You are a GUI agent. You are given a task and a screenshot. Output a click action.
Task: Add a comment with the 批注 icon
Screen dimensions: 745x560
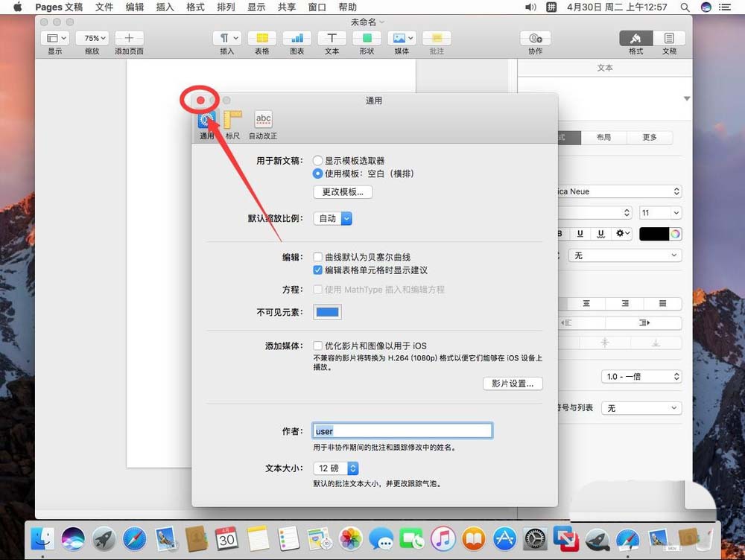click(x=436, y=38)
